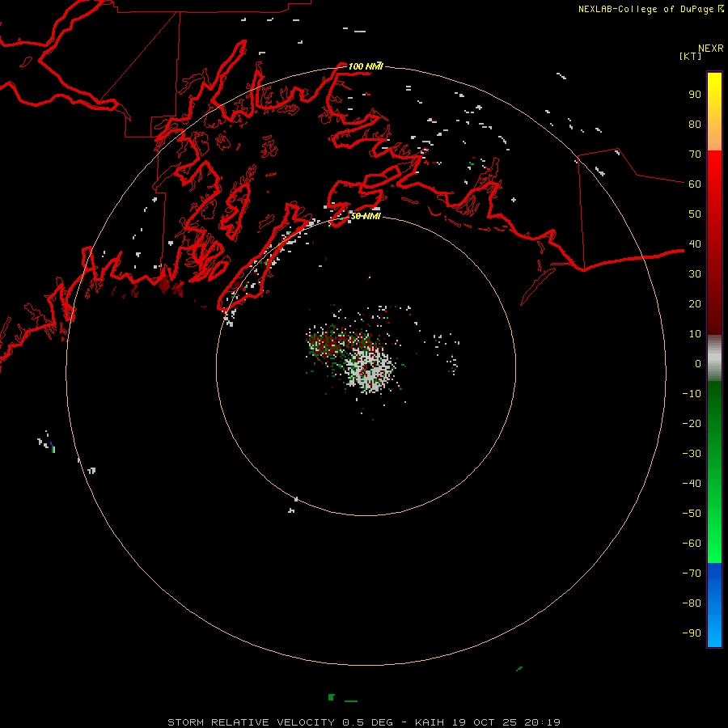Image resolution: width=728 pixels, height=728 pixels.
Task: Click the 50 value on the velocity scale
Action: coord(695,214)
